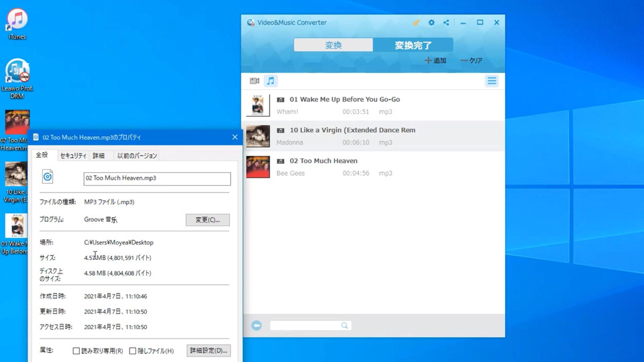Click duration "00:06:10" text

point(356,142)
